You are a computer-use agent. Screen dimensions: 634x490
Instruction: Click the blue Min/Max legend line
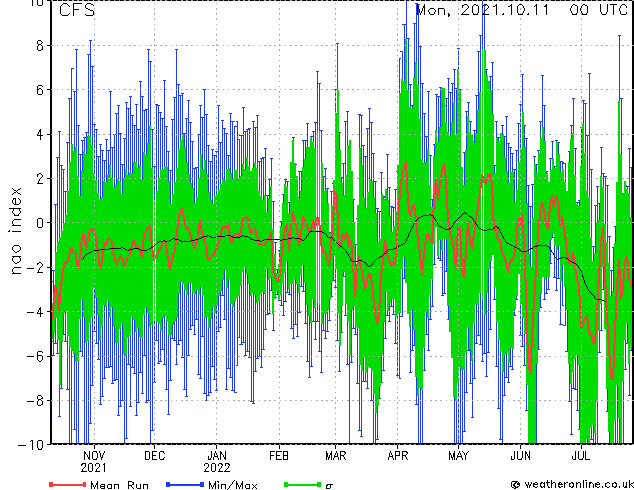(x=185, y=484)
